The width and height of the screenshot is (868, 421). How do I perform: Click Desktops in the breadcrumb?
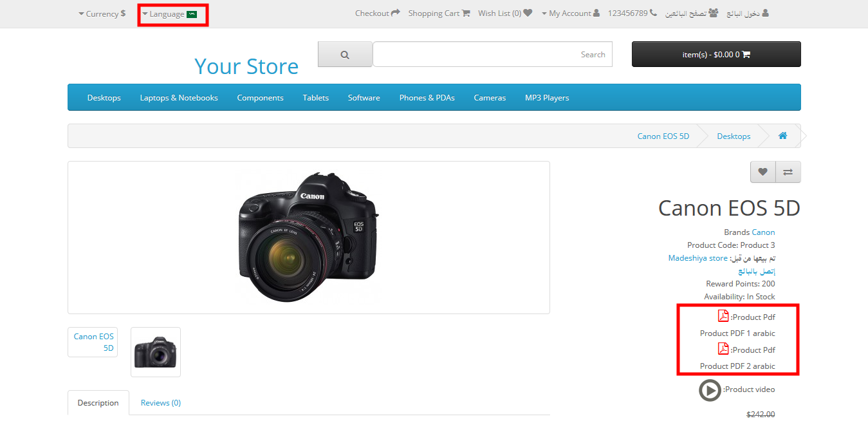pos(734,136)
